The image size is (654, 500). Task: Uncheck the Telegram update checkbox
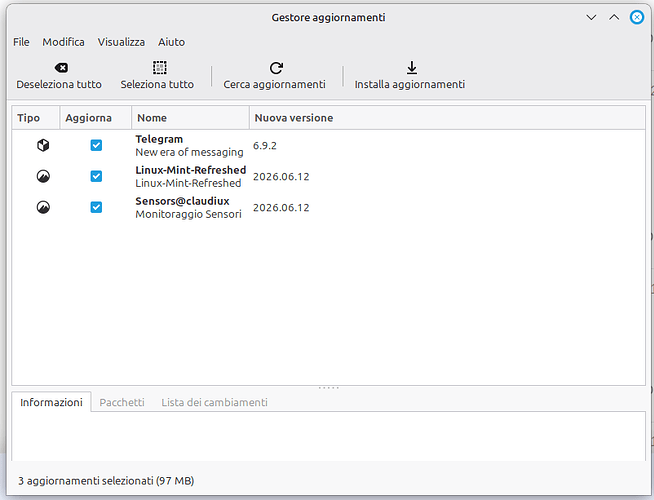coord(96,145)
